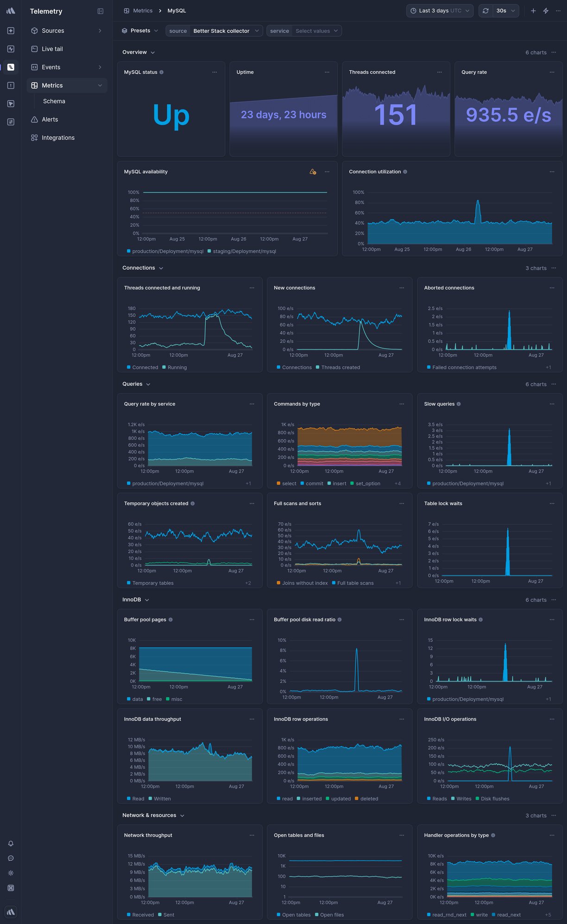Click the 935.5 e/s Query rate value
Image resolution: width=567 pixels, height=924 pixels.
508,115
